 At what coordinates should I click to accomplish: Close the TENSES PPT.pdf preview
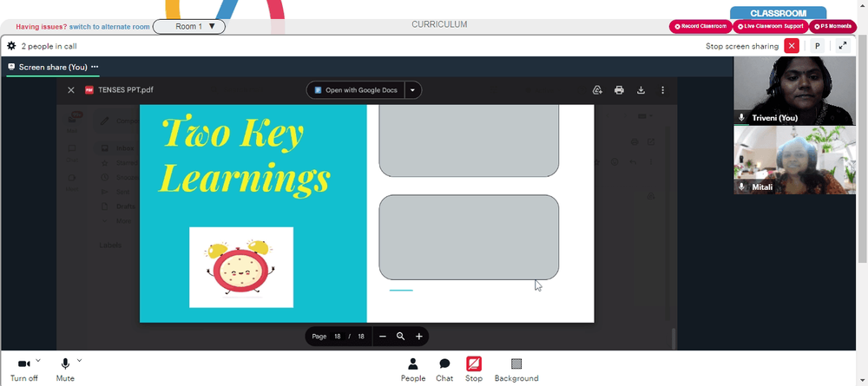71,90
